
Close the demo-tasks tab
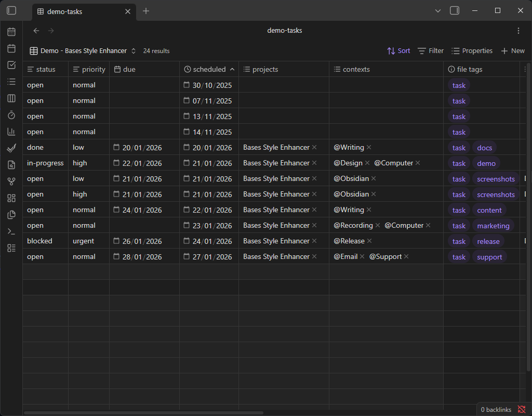[128, 11]
